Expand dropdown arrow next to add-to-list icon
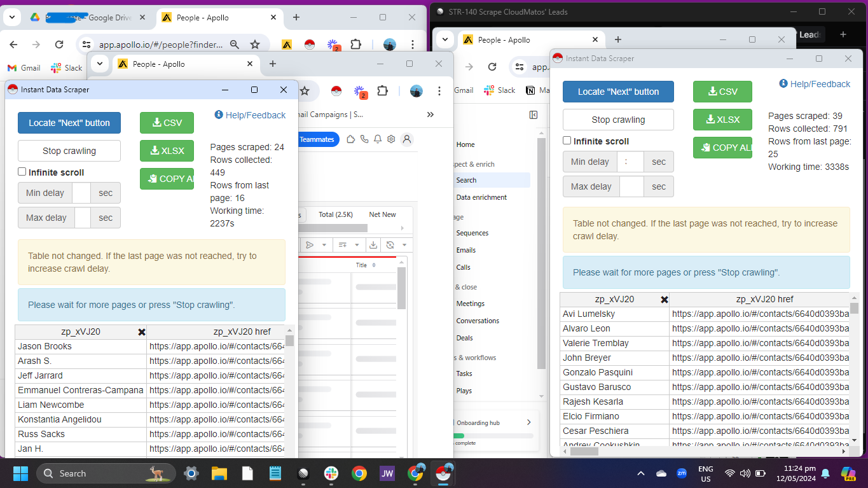Screen dimensions: 868x488 [357, 245]
